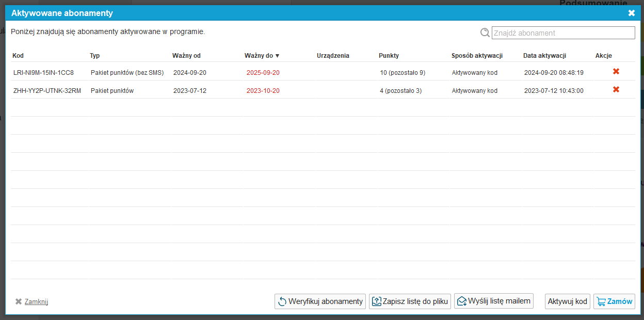Click the Weryfikuj abonamenty button
The image size is (644, 320).
tap(320, 301)
